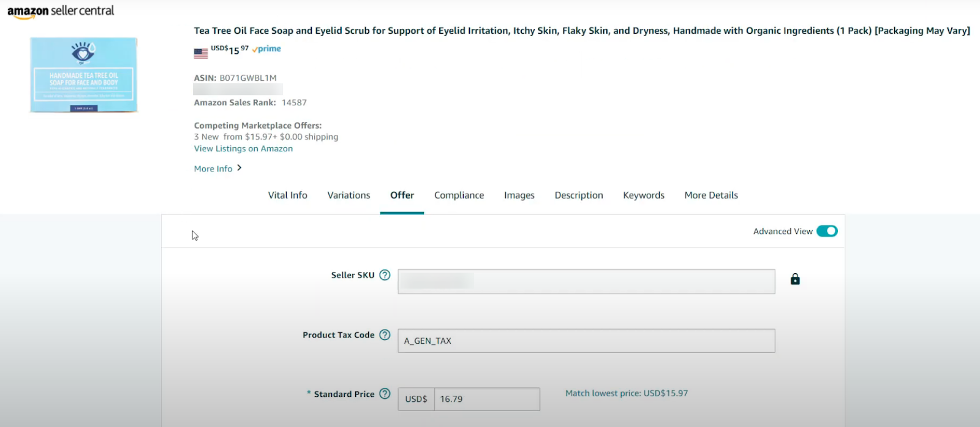Click the tea tree soap product thumbnail
980x427 pixels.
84,75
